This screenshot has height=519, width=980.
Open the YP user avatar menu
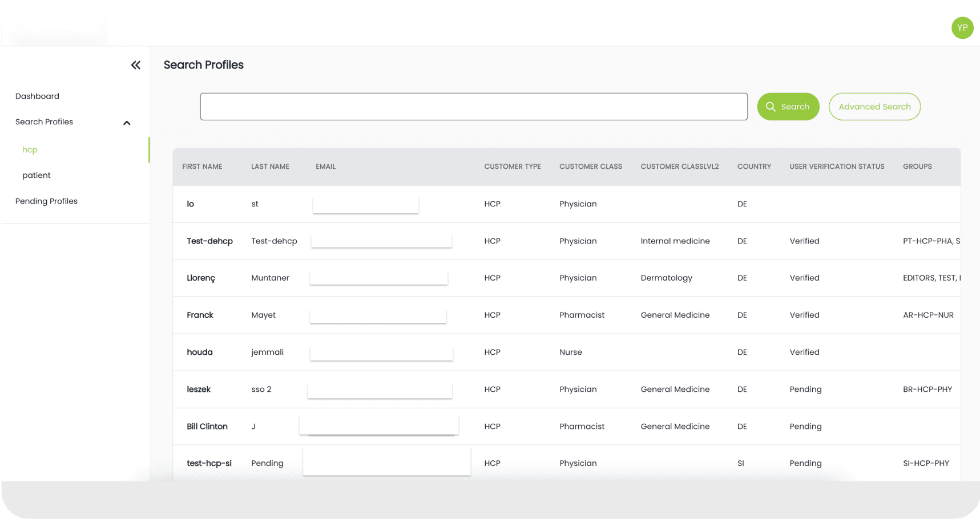[962, 27]
